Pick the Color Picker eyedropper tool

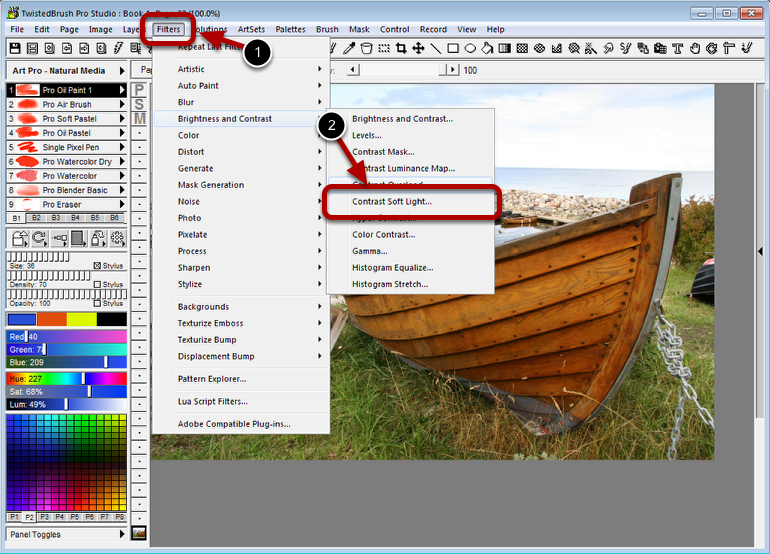(349, 48)
